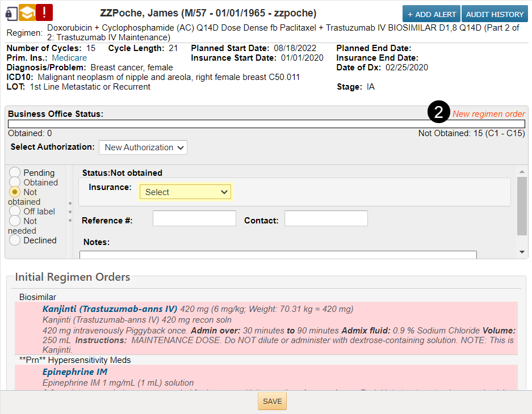Click into the Reference # field
Screen dimensions: 532x414
(194, 218)
